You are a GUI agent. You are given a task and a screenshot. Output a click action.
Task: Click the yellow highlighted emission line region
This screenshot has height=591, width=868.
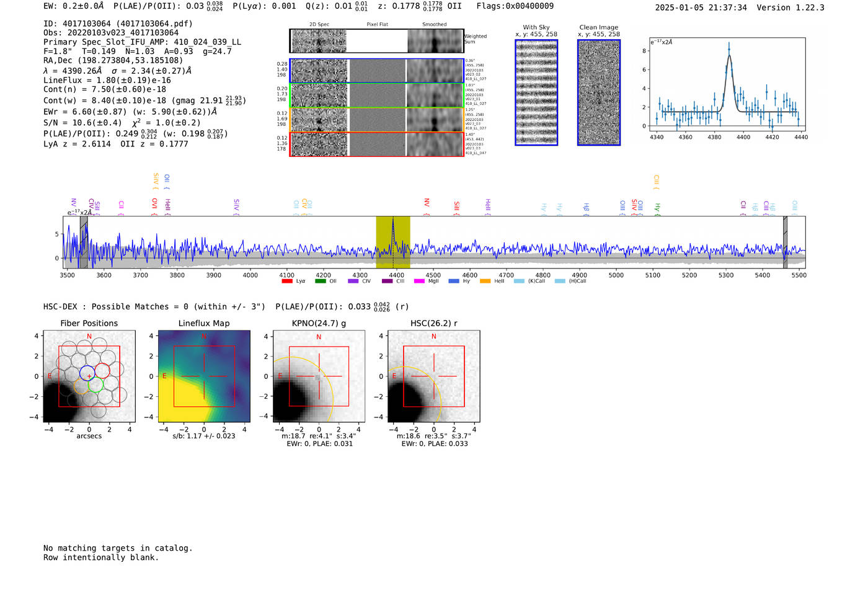pyautogui.click(x=393, y=242)
